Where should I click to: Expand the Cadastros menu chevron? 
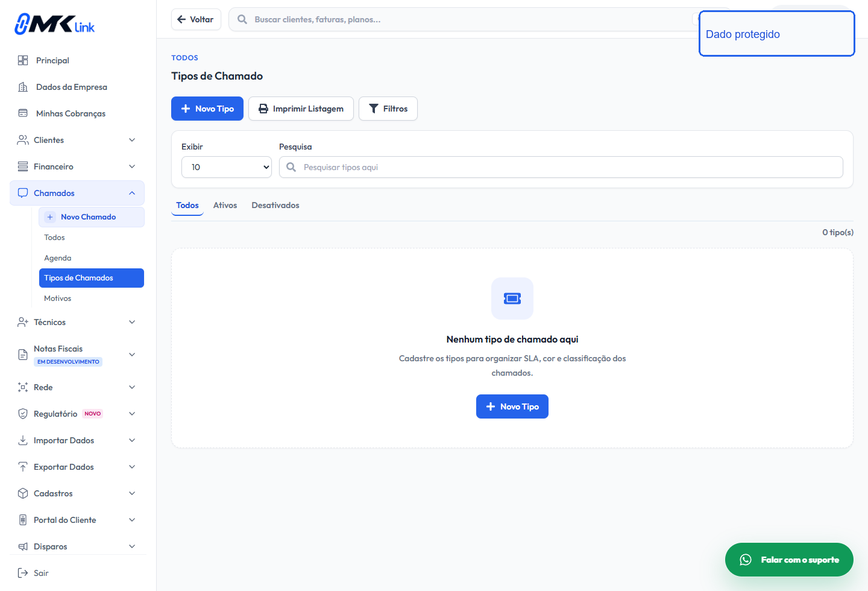[x=132, y=493]
